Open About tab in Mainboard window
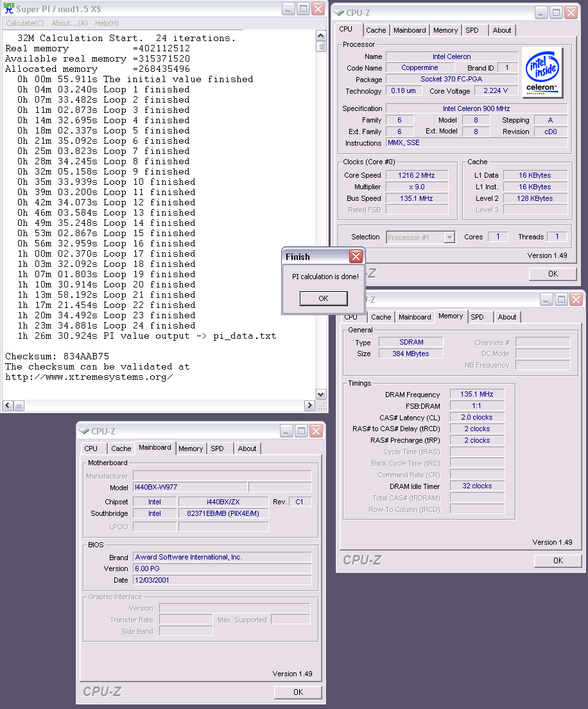 (x=247, y=448)
